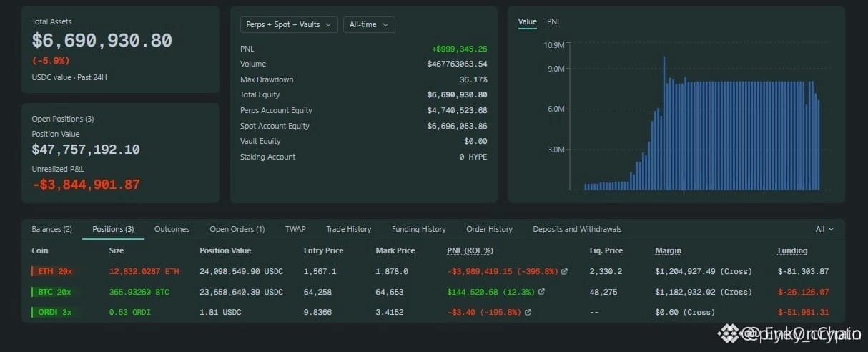Viewport: 868px width, 352px height.
Task: Click the Total Assets $6,690,930.80 figure
Action: [x=102, y=41]
